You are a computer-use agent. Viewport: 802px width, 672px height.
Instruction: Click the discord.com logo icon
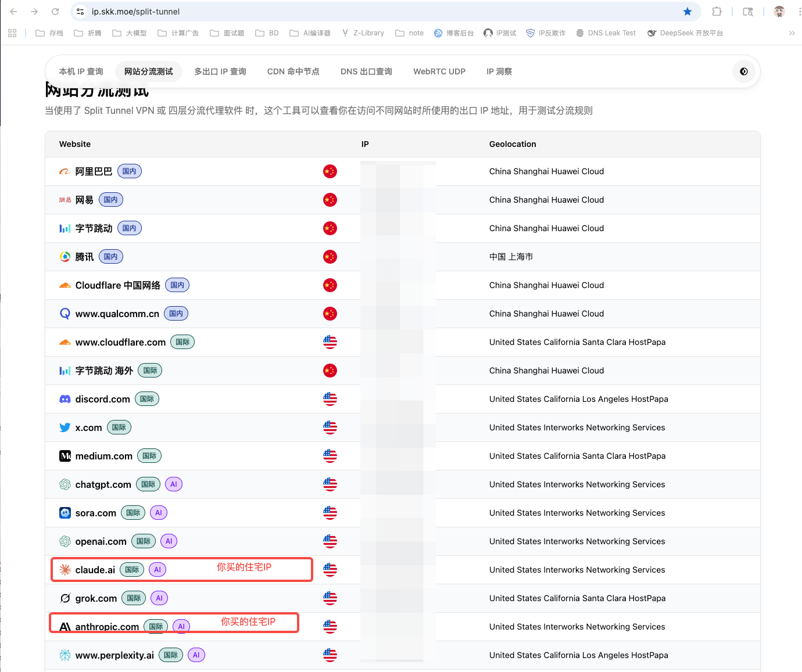point(65,399)
